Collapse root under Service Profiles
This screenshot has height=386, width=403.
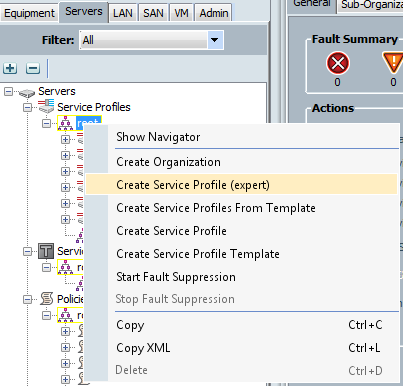tap(47, 123)
